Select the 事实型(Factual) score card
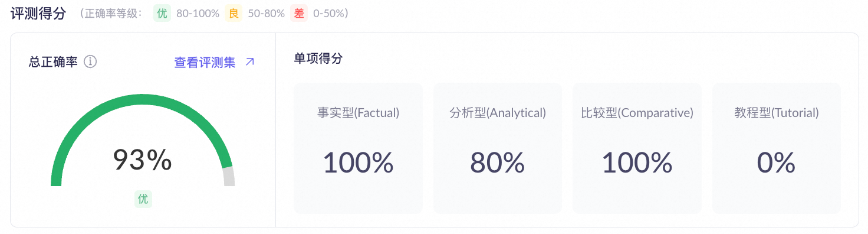Image resolution: width=868 pixels, height=234 pixels. (x=359, y=148)
